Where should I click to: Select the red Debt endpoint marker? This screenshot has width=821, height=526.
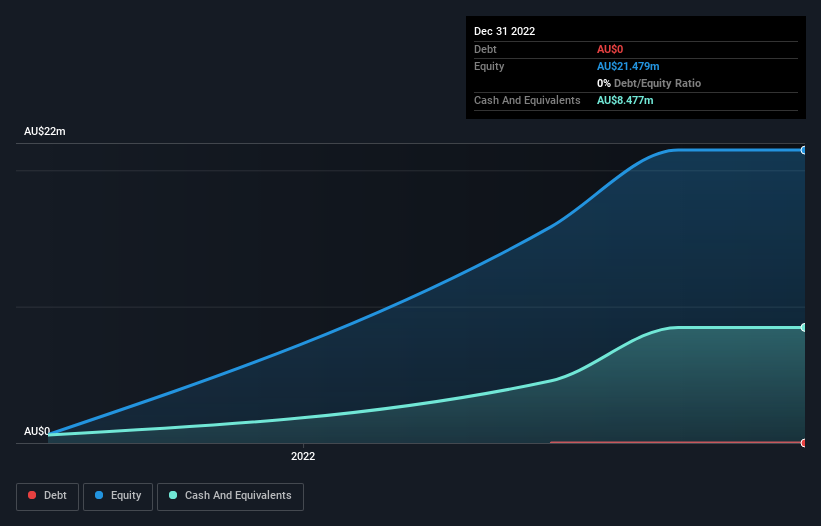[x=803, y=443]
